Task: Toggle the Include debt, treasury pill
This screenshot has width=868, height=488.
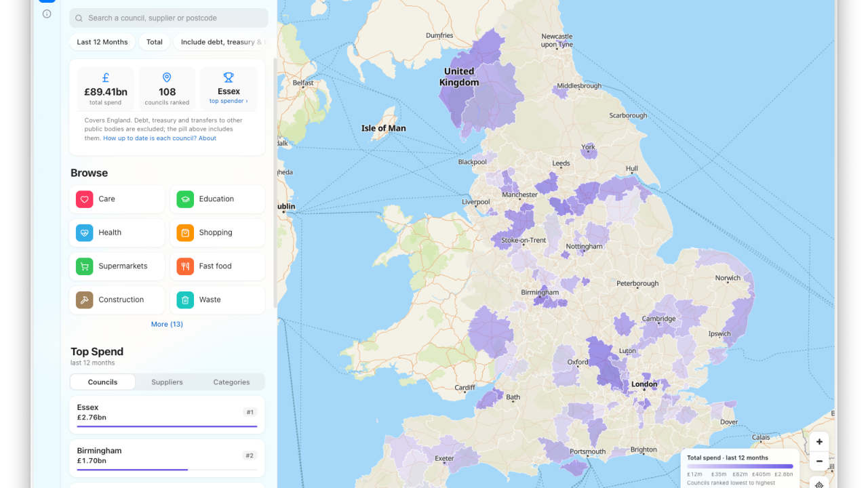Action: point(220,42)
